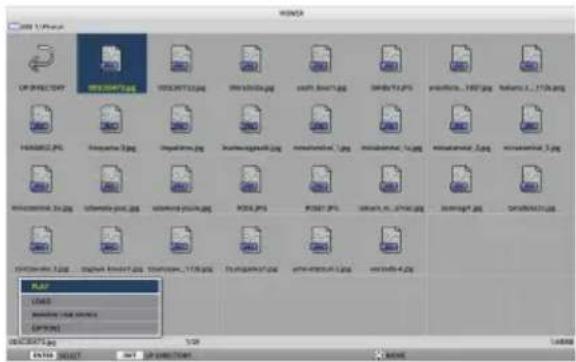Screen dimensions: 576x362
Task: Click the UP DIRECTORY return-arrow icon
Action: 42,58
